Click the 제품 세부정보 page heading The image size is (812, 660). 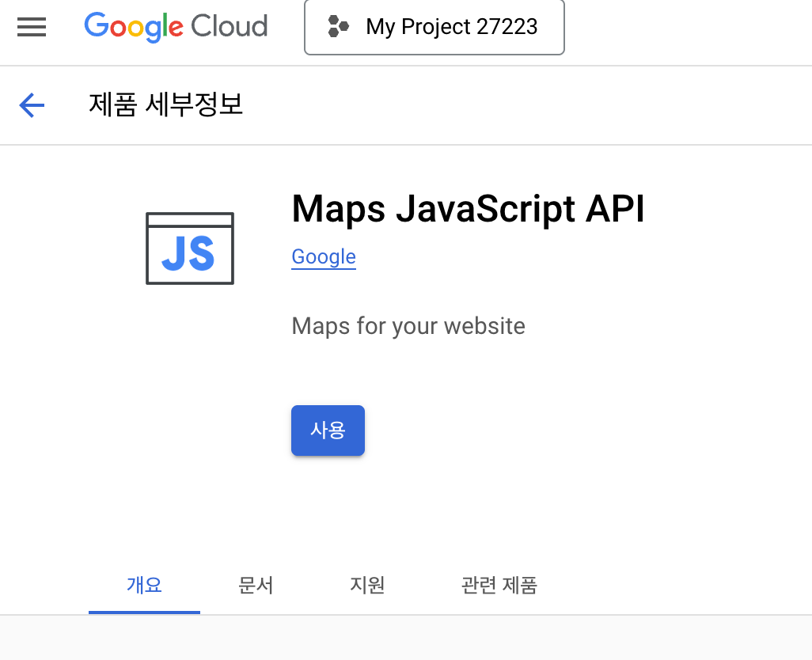click(165, 104)
